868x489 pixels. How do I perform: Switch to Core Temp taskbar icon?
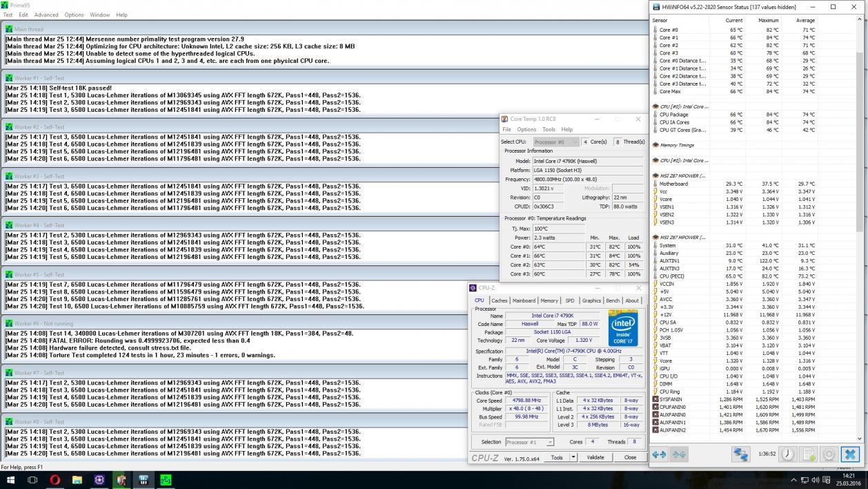(x=121, y=480)
